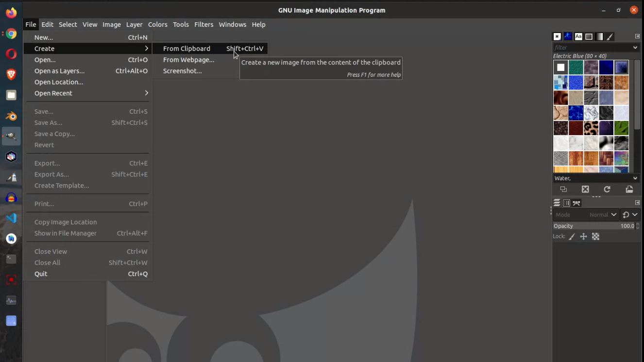Open Blender from the dock
Image resolution: width=644 pixels, height=362 pixels.
(x=11, y=116)
